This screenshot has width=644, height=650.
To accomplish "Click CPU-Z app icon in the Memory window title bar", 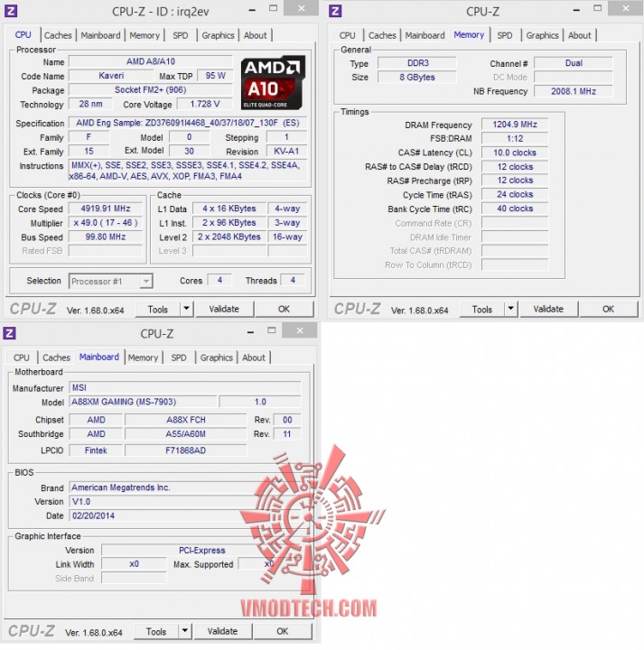I will (335, 11).
